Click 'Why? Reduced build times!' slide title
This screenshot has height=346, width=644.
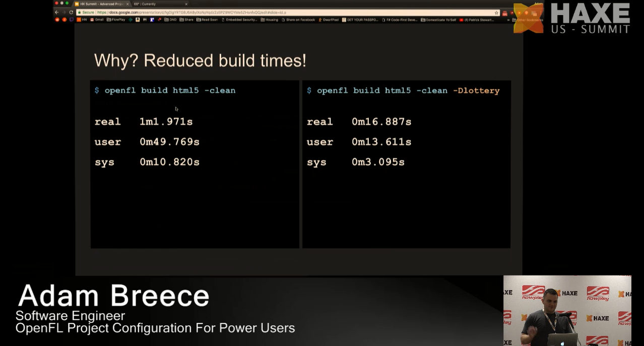point(200,60)
